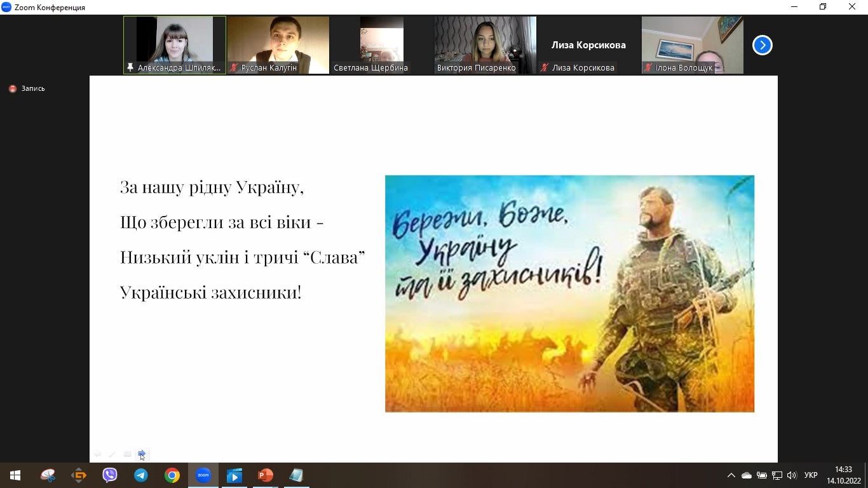Viewport: 868px width, 488px height.
Task: Expand hidden system tray icons
Action: (731, 475)
